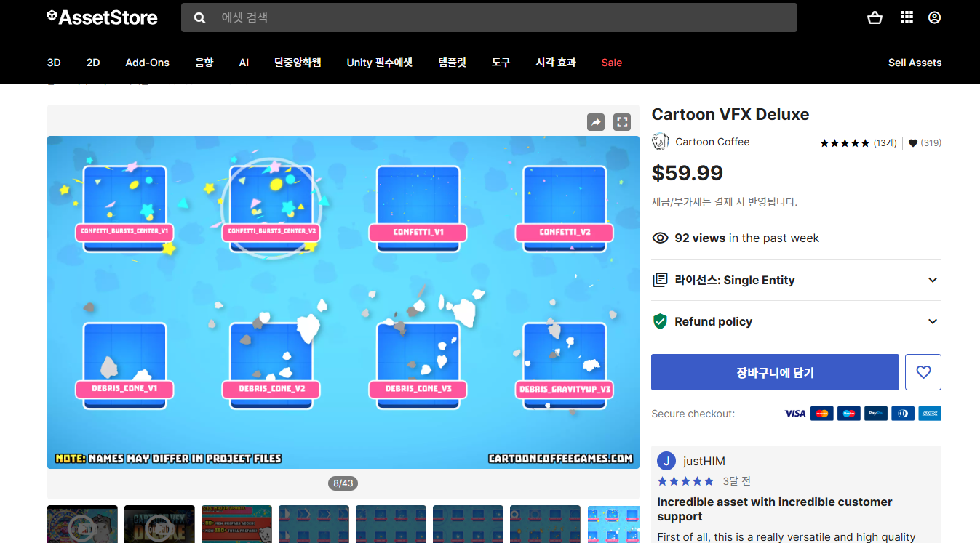Select the fifth thumbnail in strip
This screenshot has height=543, width=980.
tap(391, 524)
